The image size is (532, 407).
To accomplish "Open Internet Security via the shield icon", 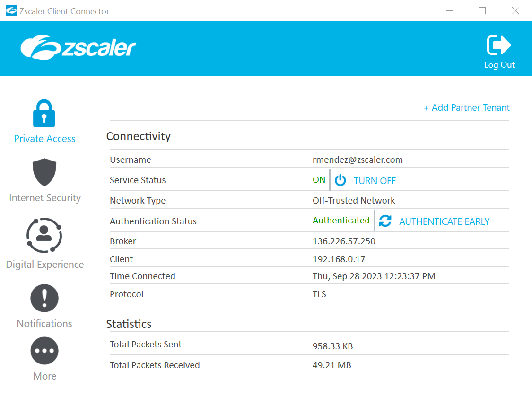I will (44, 172).
